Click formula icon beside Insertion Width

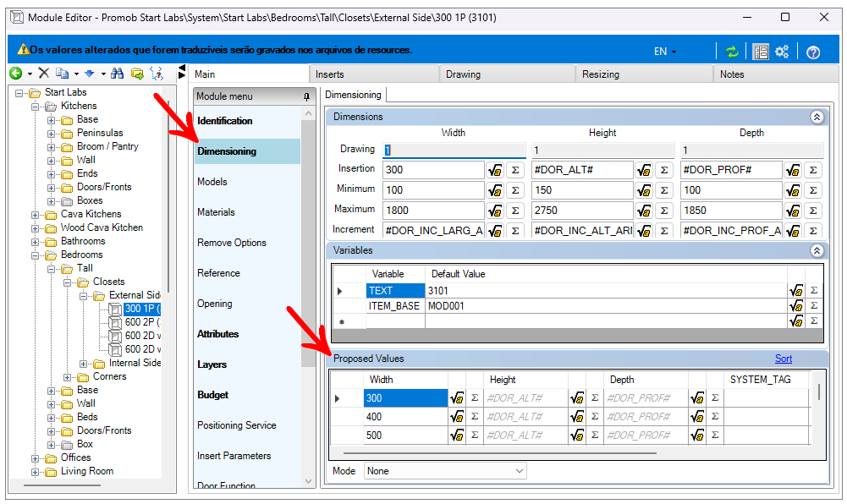tap(495, 170)
